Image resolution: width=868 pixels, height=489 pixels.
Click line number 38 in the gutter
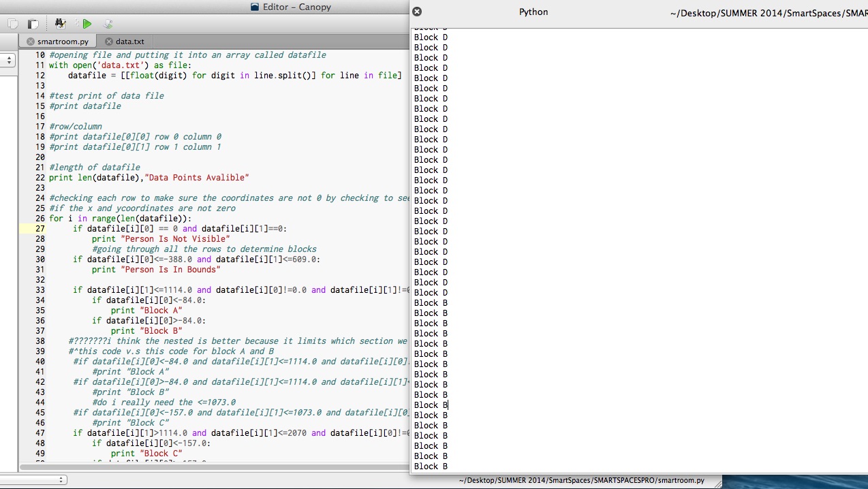(40, 341)
